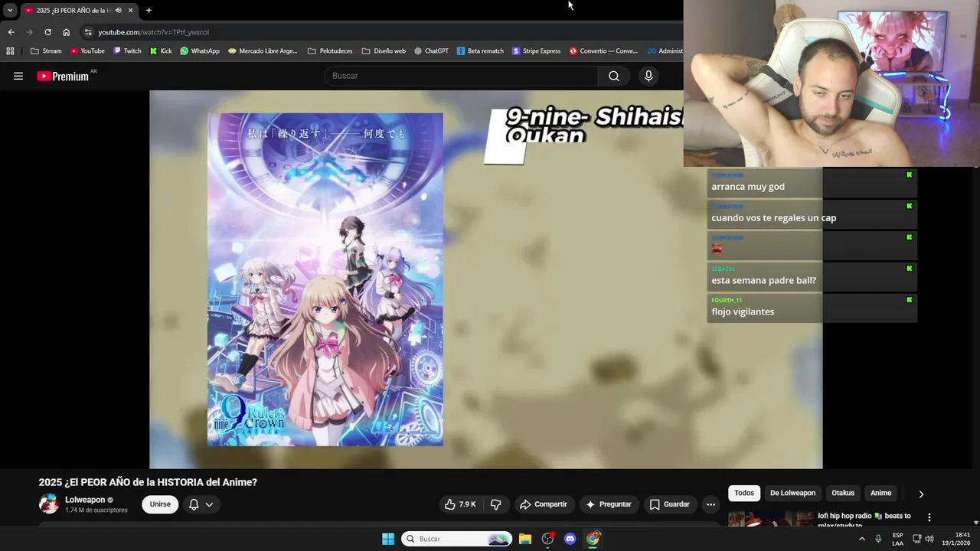Open ESP LAA input language selector
The image size is (980, 551).
(x=897, y=539)
